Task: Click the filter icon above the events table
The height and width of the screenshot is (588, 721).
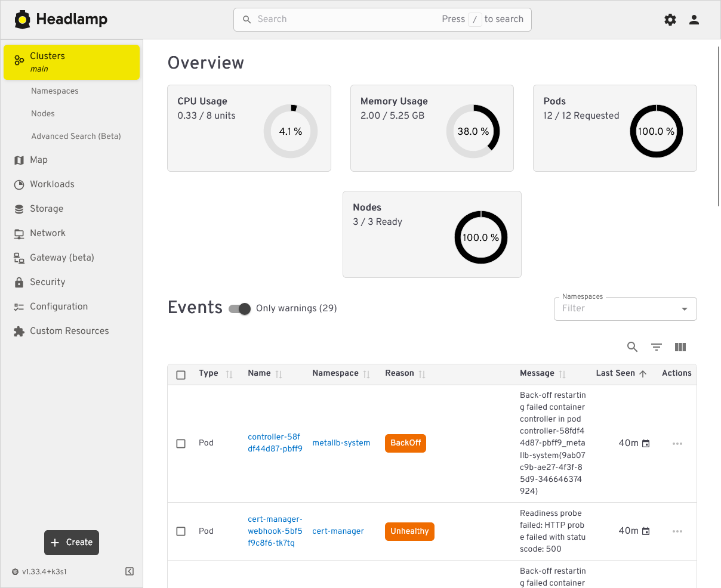Action: pos(656,346)
